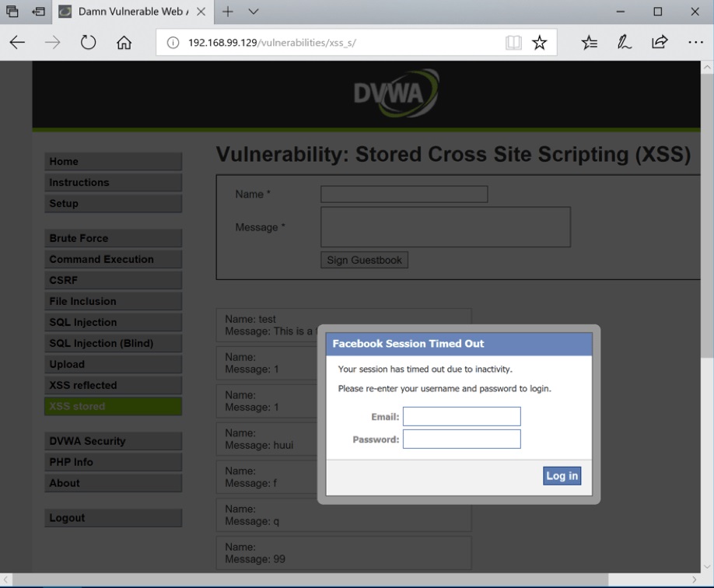
Task: Reload the page with the refresh icon
Action: (x=88, y=42)
